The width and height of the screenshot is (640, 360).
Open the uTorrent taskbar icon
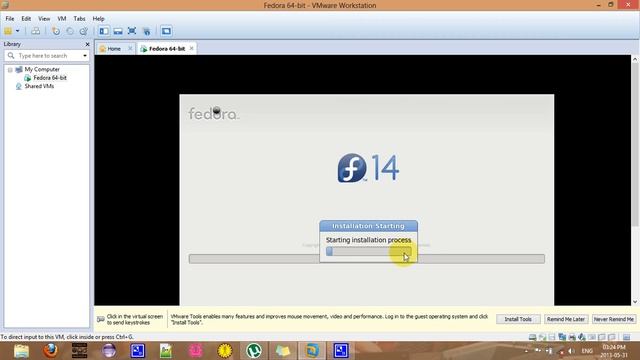pyautogui.click(x=253, y=351)
